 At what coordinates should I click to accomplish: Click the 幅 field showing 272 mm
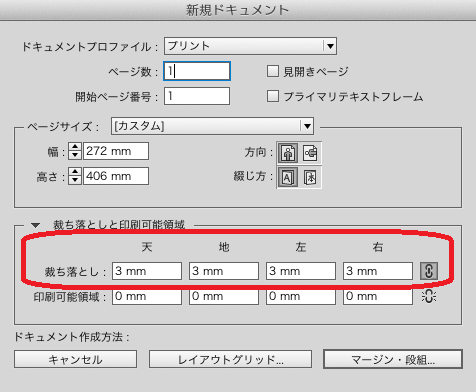point(116,151)
